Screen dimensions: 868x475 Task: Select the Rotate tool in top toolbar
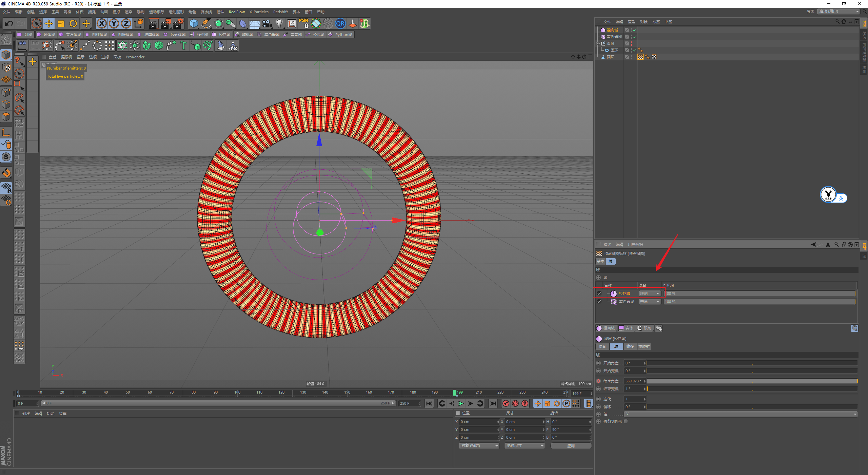pos(73,23)
